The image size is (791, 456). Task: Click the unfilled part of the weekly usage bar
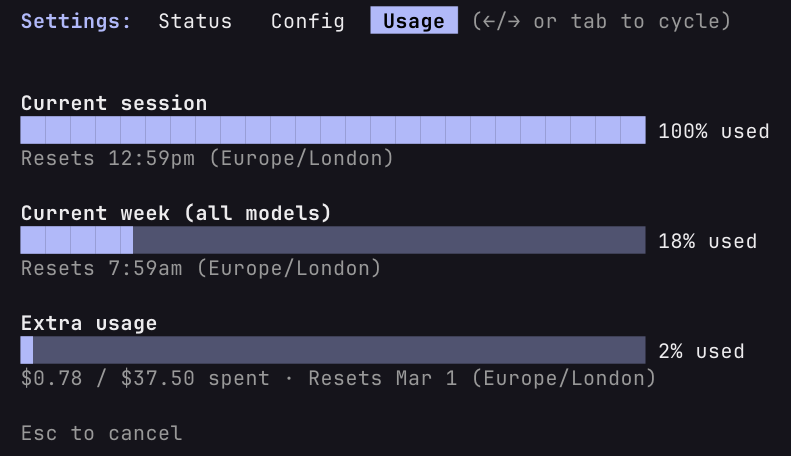pos(390,240)
